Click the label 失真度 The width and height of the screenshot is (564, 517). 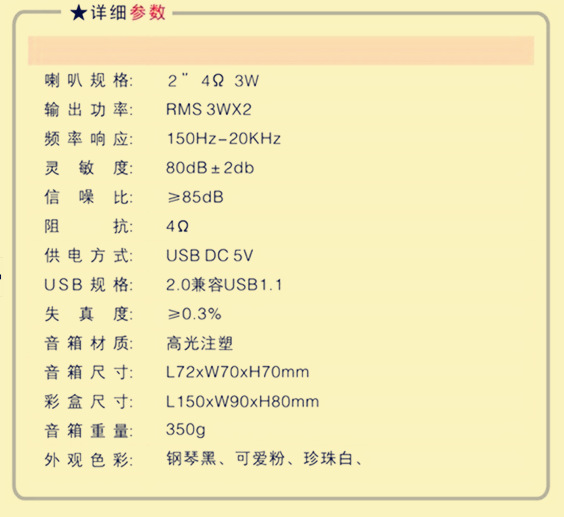pyautogui.click(x=88, y=314)
